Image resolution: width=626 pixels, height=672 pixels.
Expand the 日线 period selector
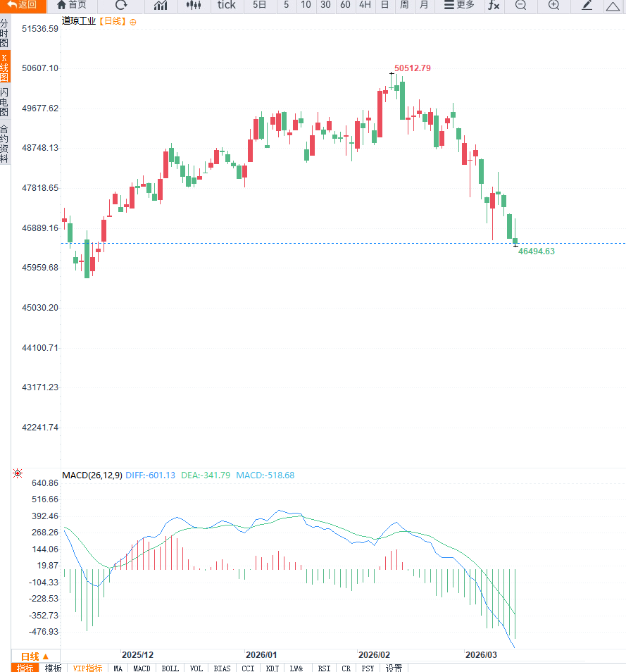pyautogui.click(x=35, y=657)
